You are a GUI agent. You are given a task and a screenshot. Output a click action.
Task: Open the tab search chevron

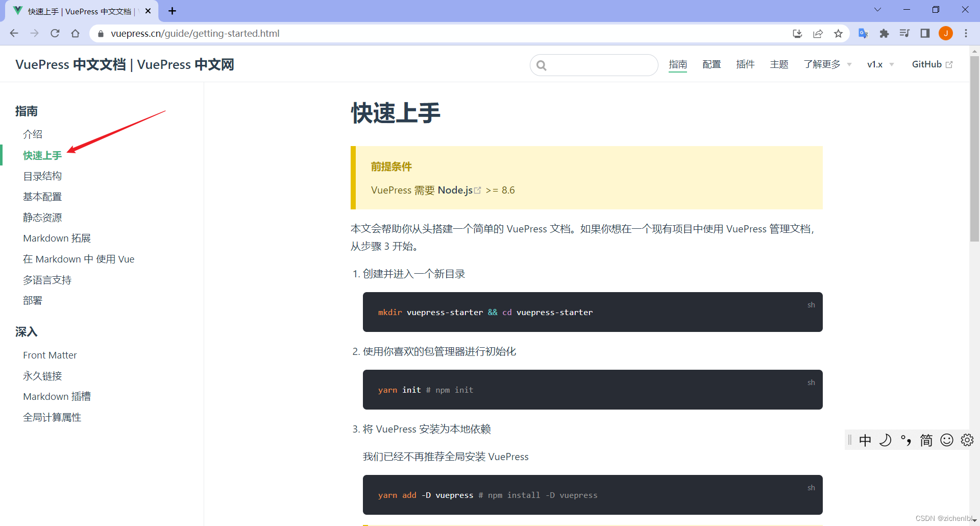click(x=877, y=10)
